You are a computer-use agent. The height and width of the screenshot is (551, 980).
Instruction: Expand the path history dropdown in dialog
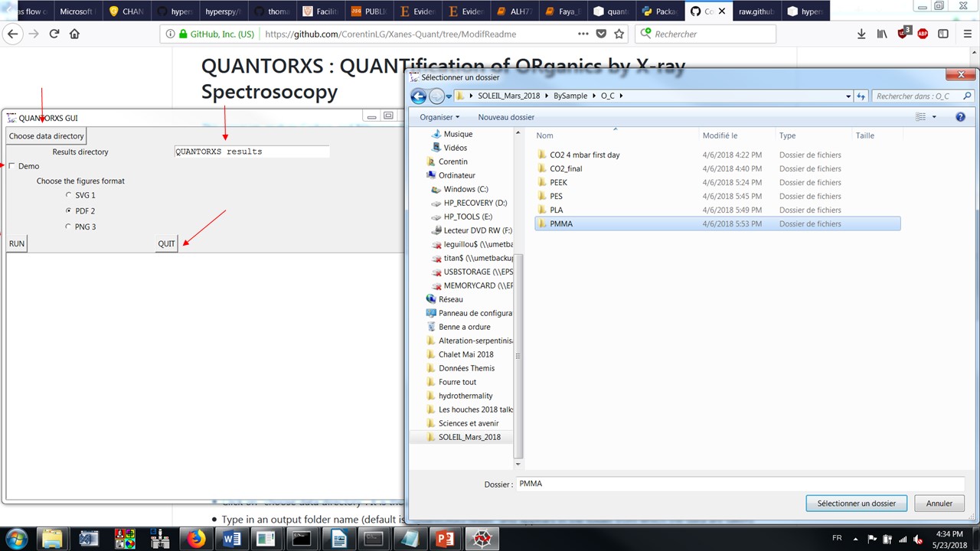848,96
